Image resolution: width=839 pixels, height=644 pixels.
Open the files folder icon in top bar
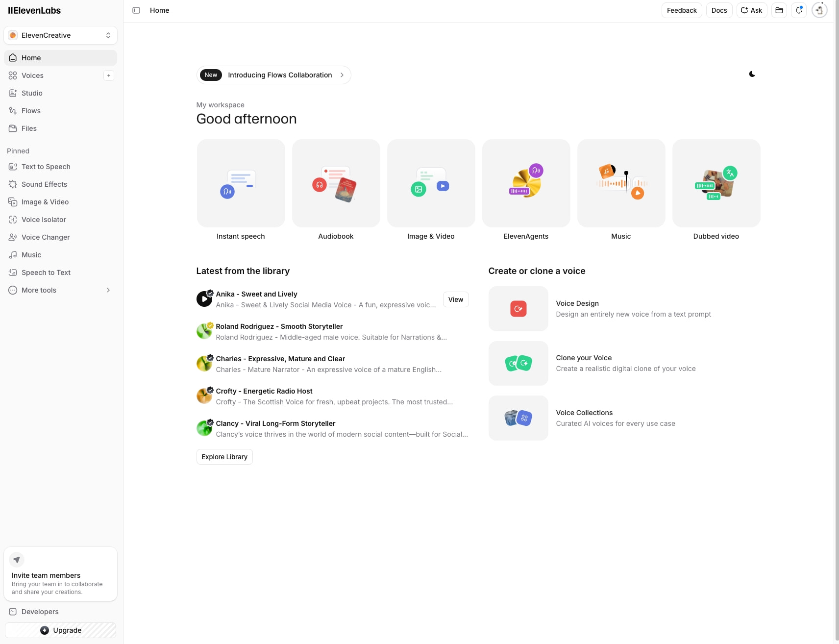(x=779, y=10)
